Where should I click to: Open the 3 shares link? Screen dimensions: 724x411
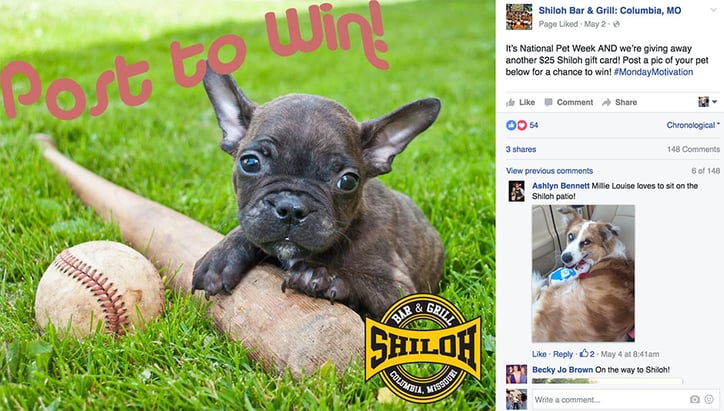[521, 149]
